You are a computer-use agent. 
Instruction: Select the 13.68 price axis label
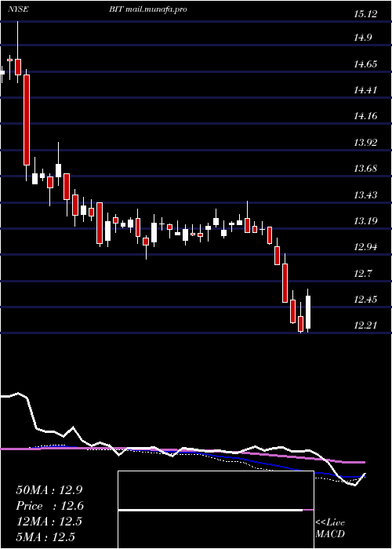[x=365, y=169]
